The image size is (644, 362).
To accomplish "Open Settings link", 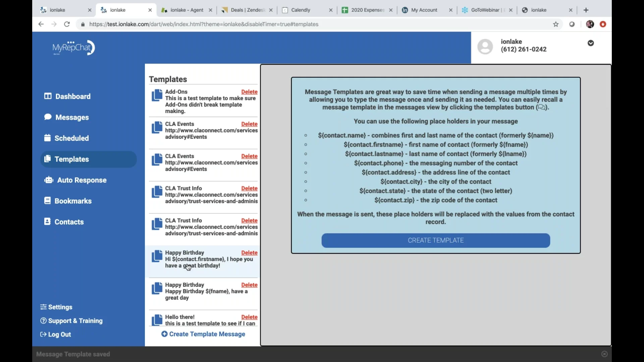I will click(x=56, y=307).
